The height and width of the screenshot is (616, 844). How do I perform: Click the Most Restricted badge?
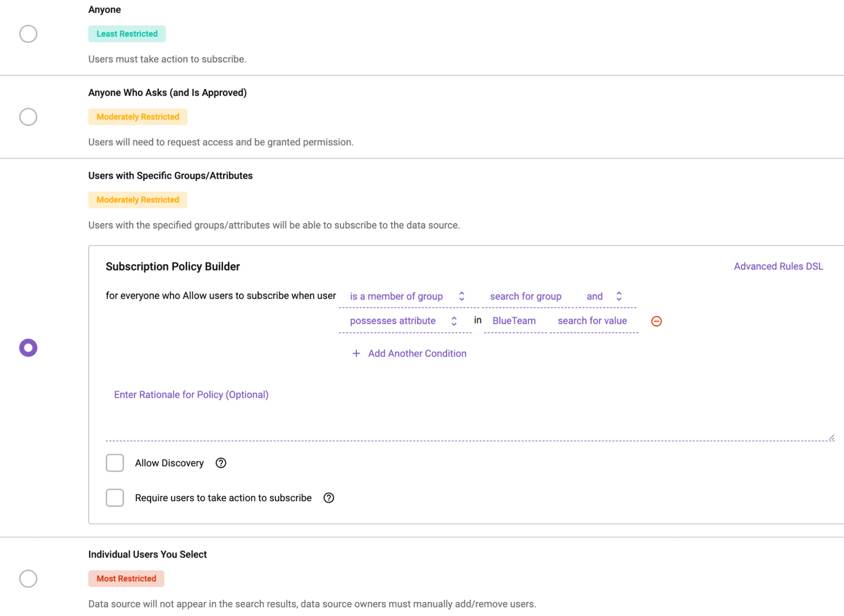[126, 578]
